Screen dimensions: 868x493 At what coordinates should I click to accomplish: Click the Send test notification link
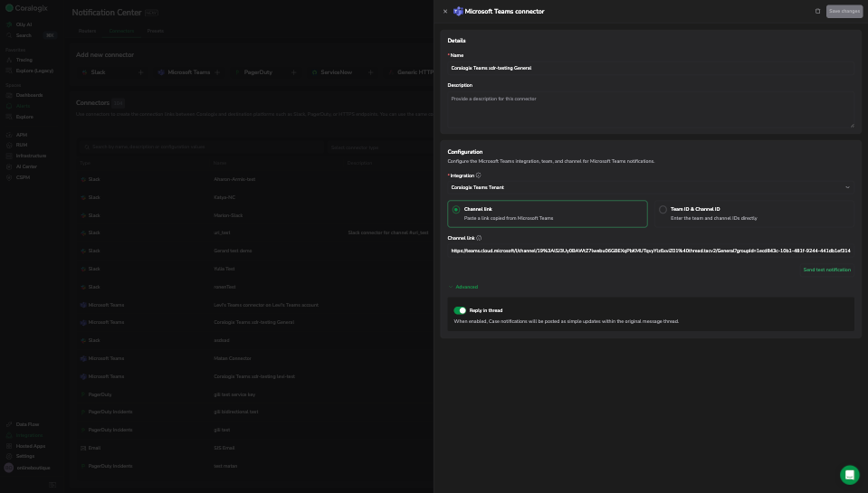826,270
